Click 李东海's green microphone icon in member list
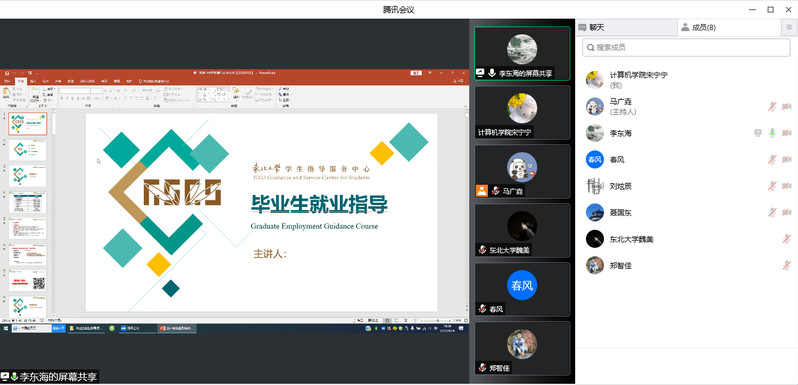This screenshot has width=798, height=385. tap(773, 133)
